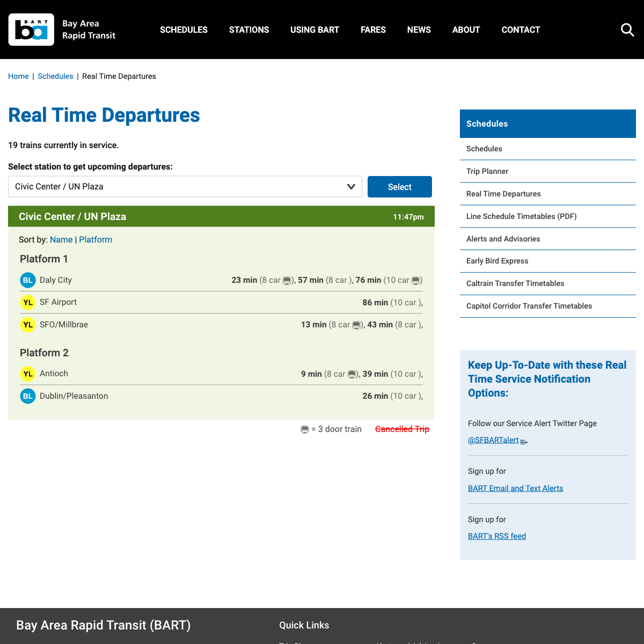Go to Schedules breadcrumb link
The height and width of the screenshot is (644, 644).
tap(55, 76)
